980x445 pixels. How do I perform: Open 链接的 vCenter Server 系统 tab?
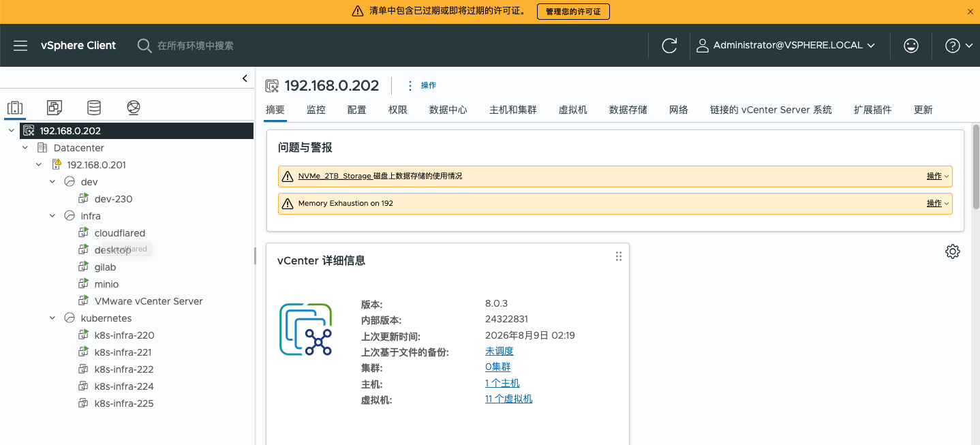771,110
